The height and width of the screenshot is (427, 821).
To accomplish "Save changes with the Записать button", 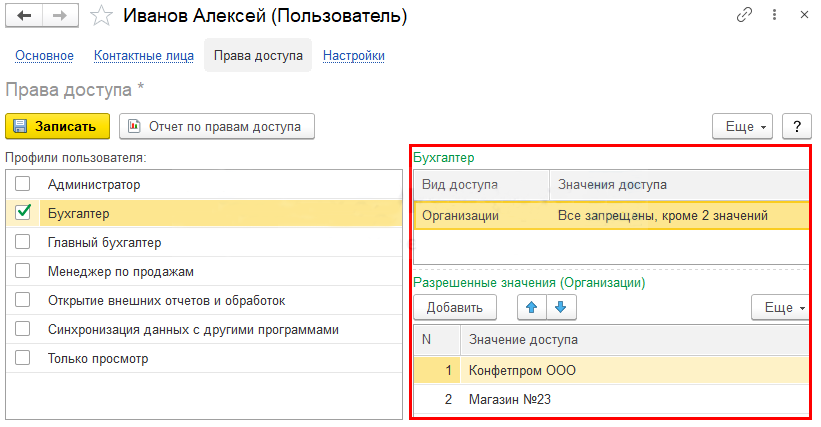I will pos(58,126).
